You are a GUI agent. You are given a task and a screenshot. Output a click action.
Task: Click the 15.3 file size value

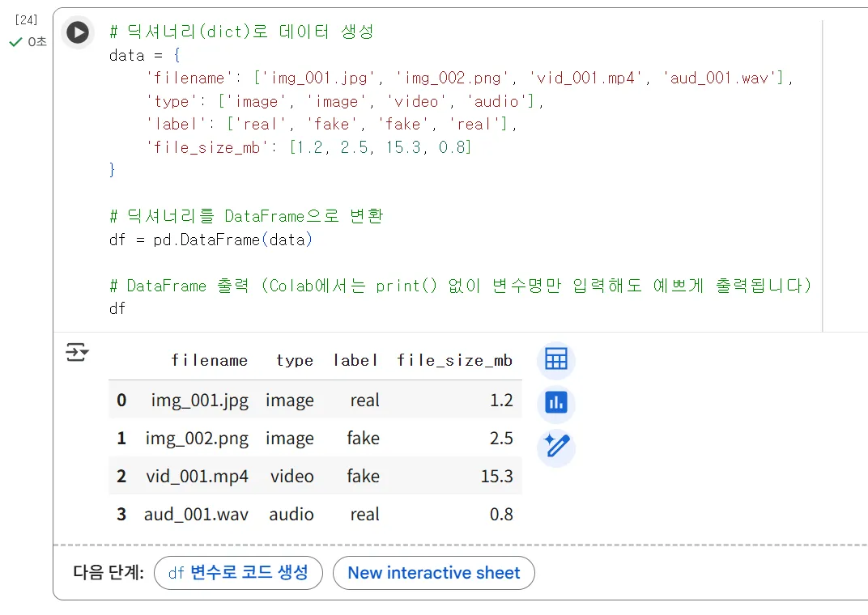pos(497,477)
